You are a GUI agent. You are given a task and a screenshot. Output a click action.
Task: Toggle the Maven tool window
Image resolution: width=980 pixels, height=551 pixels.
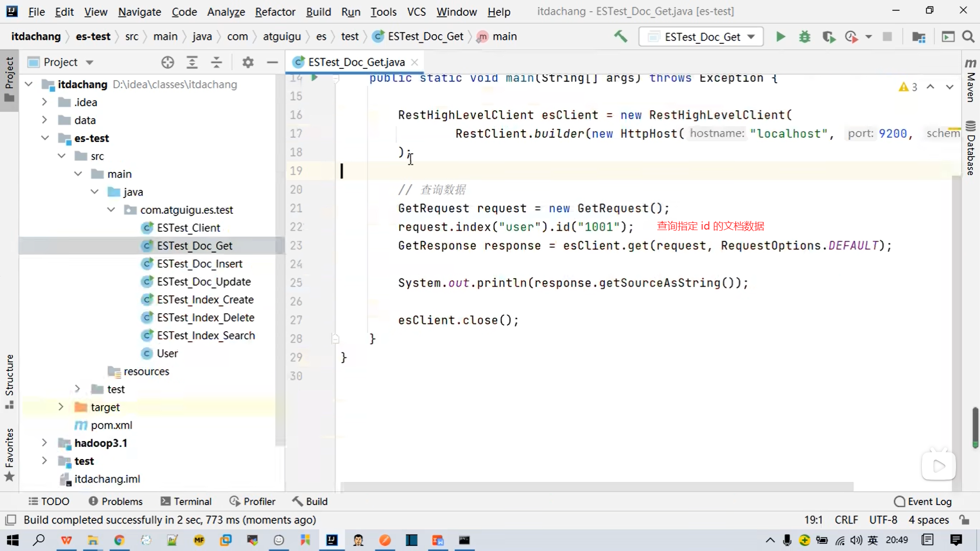pos(970,81)
